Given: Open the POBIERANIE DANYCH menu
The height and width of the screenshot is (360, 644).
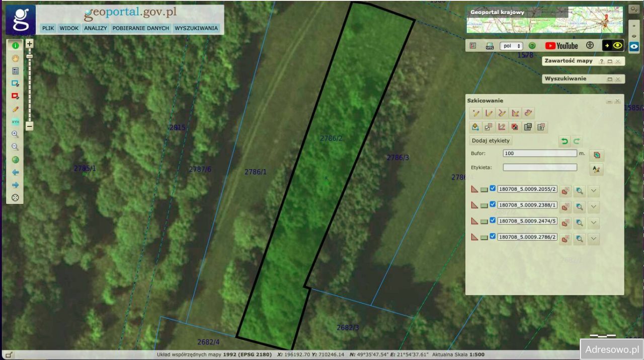Looking at the screenshot, I should [140, 28].
